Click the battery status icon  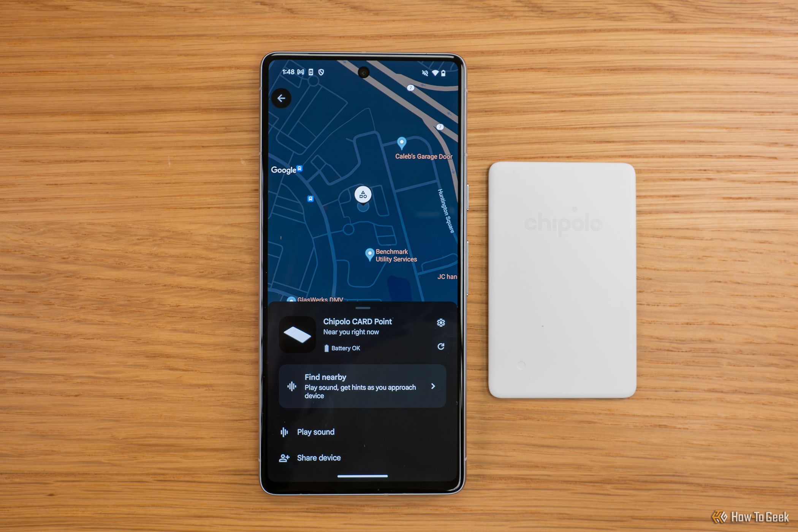click(319, 347)
